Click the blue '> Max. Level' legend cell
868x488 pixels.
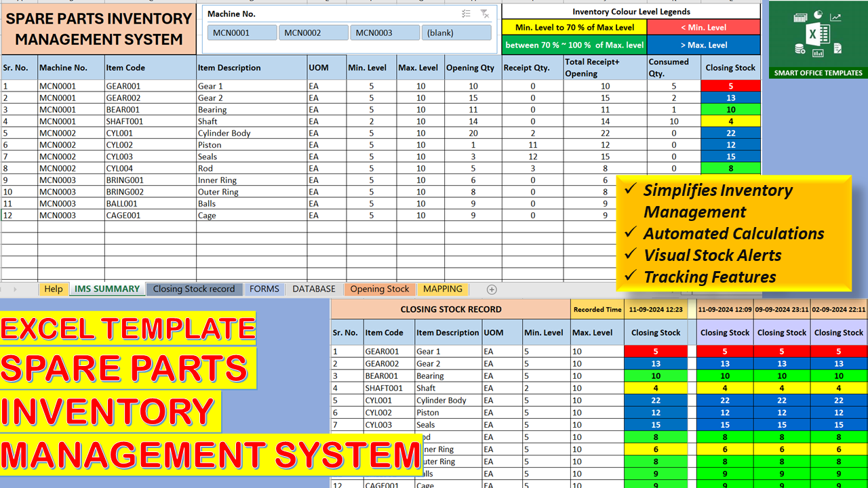703,45
